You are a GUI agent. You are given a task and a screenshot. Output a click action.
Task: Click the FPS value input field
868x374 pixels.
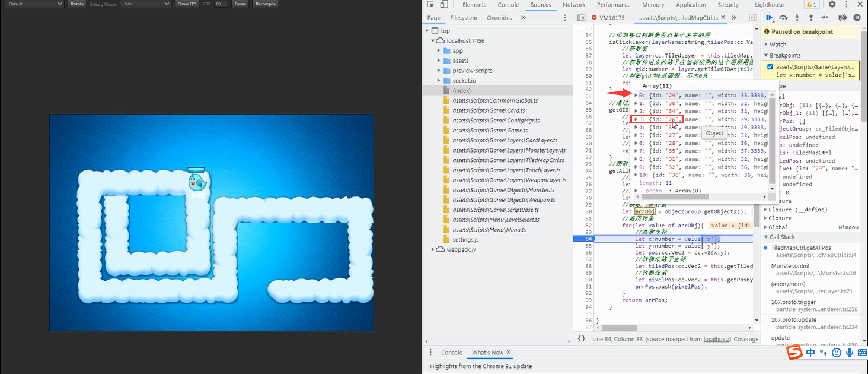(221, 4)
